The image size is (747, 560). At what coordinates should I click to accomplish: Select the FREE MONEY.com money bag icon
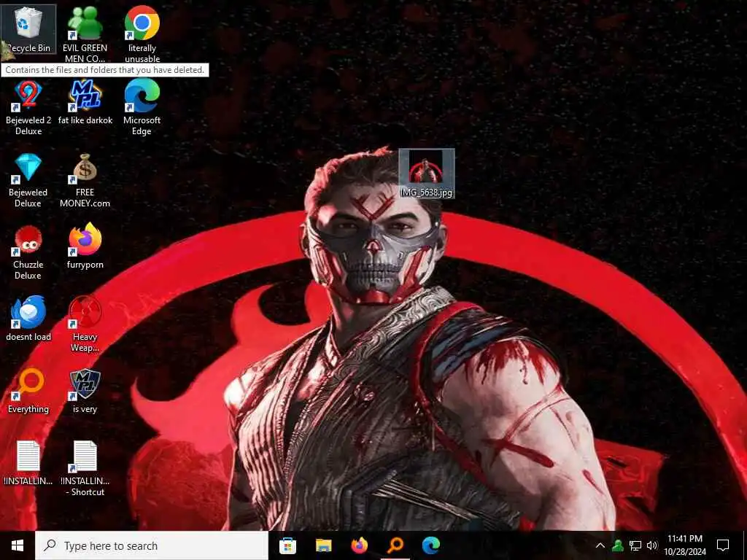pyautogui.click(x=85, y=180)
